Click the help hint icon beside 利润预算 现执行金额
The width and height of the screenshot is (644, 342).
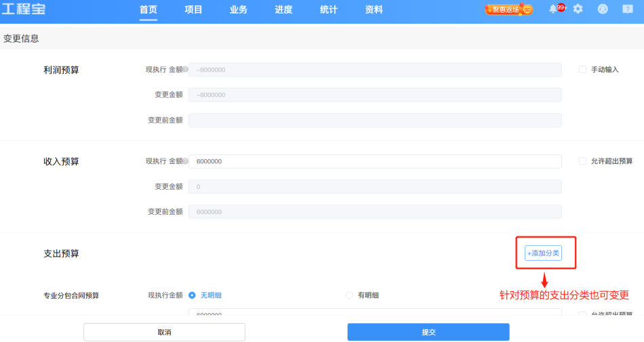pyautogui.click(x=186, y=69)
